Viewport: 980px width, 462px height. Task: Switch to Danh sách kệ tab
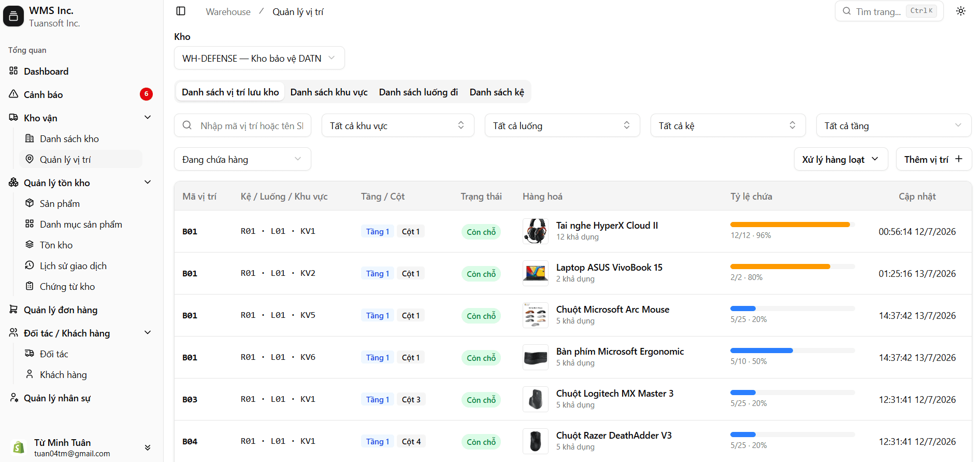(x=497, y=92)
